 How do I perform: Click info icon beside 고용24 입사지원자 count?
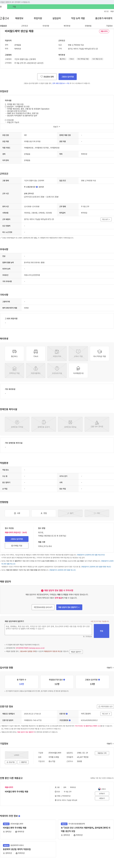pos(99,680)
